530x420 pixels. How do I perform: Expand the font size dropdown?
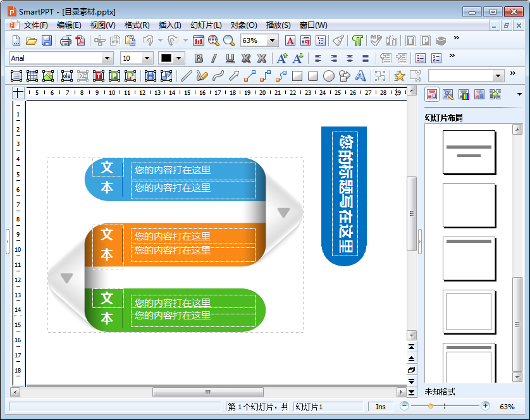147,58
